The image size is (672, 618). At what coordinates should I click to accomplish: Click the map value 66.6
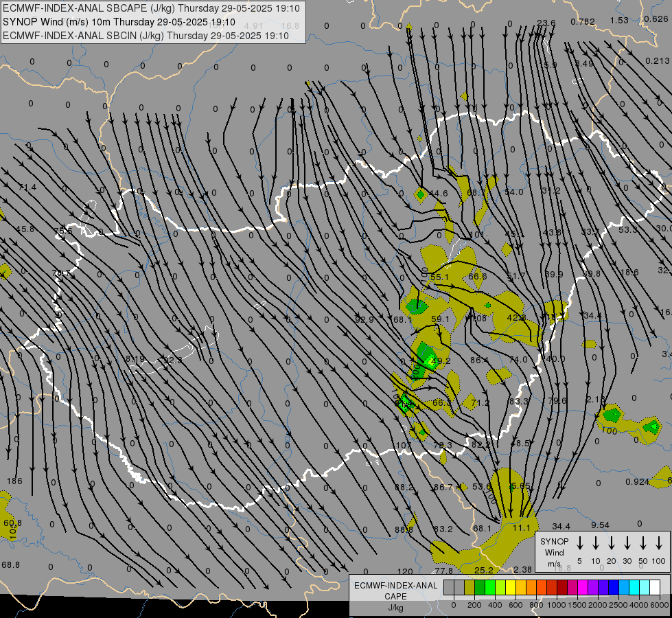(x=477, y=276)
